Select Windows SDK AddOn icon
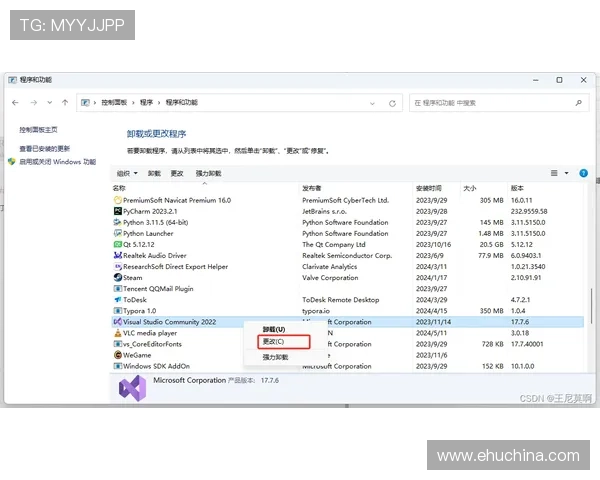The width and height of the screenshot is (600, 480). click(x=118, y=366)
